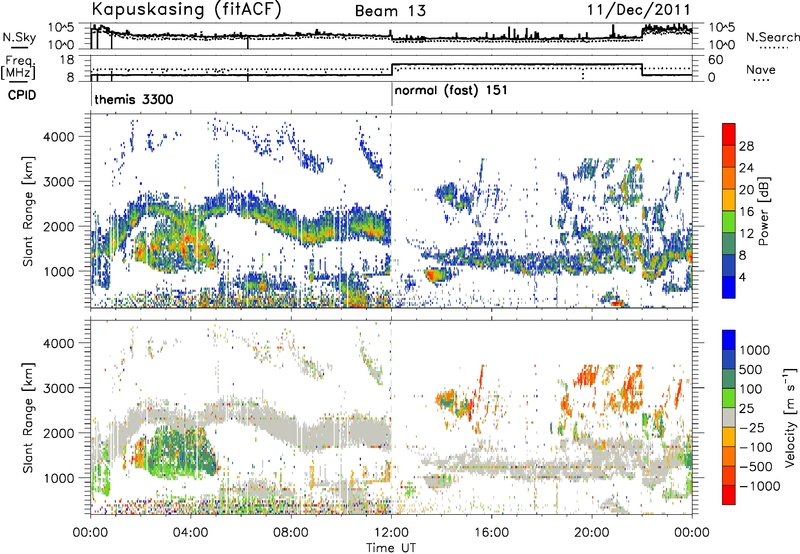
Task: Click the 'N.Search' legend label
Action: pyautogui.click(x=772, y=37)
